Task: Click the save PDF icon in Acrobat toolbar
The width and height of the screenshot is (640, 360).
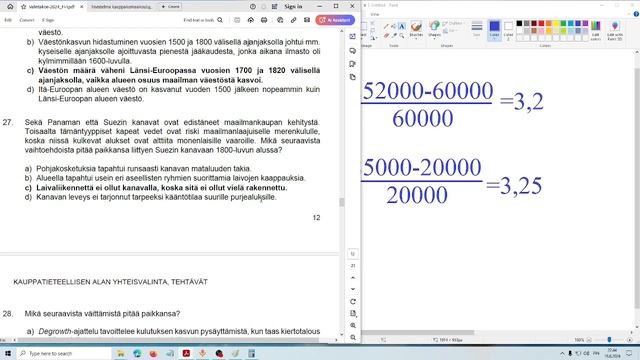Action: coord(237,20)
